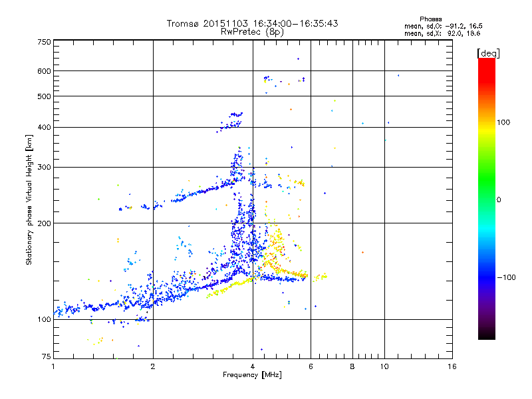The width and height of the screenshot is (532, 399).
Task: Click the 'mean, sd,X: 92.0, 18.6' line
Action: 442,33
